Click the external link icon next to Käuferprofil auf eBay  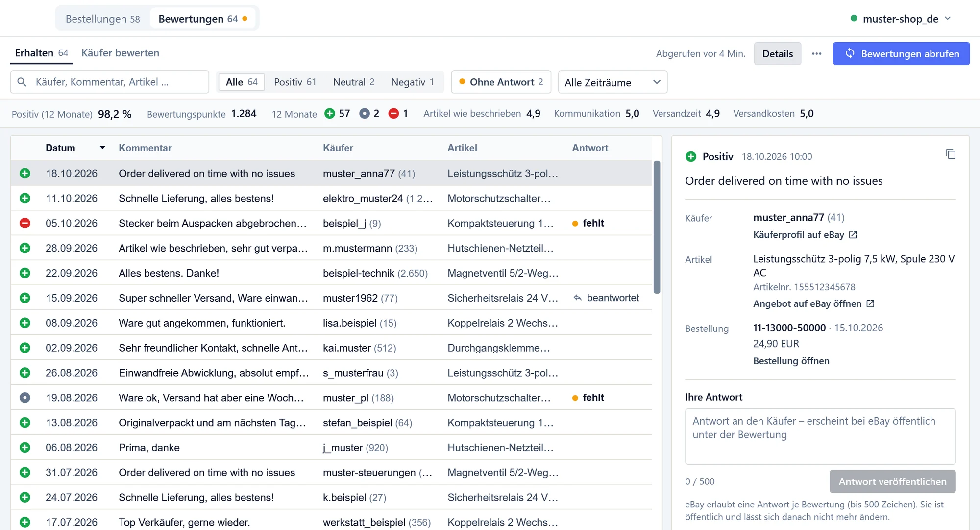click(853, 235)
